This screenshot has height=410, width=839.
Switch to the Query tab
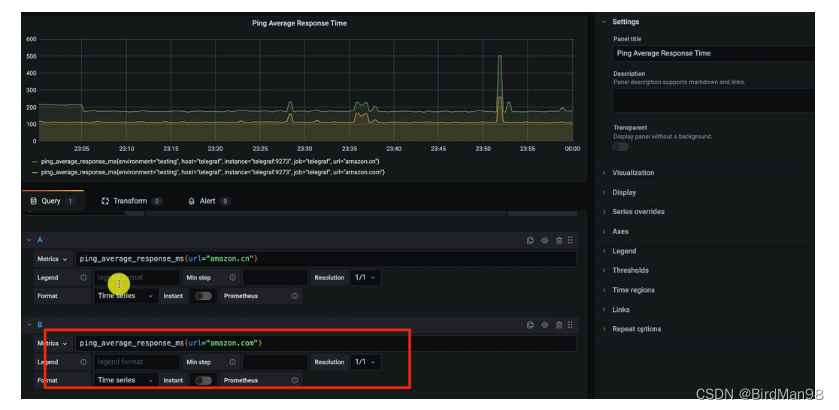[53, 201]
